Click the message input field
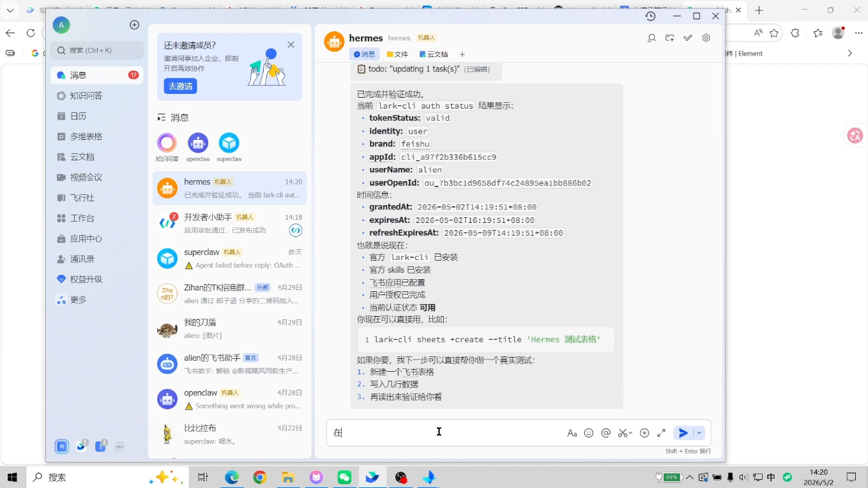Image resolution: width=868 pixels, height=488 pixels. tap(446, 433)
